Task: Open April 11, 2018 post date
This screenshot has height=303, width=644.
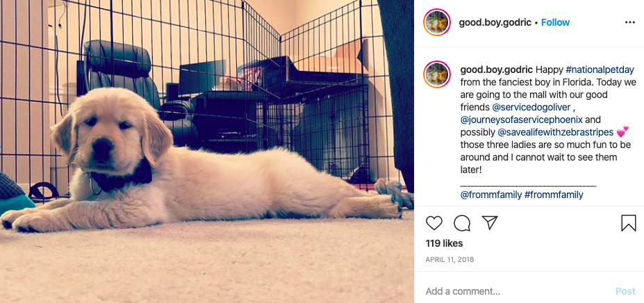Action: point(449,259)
